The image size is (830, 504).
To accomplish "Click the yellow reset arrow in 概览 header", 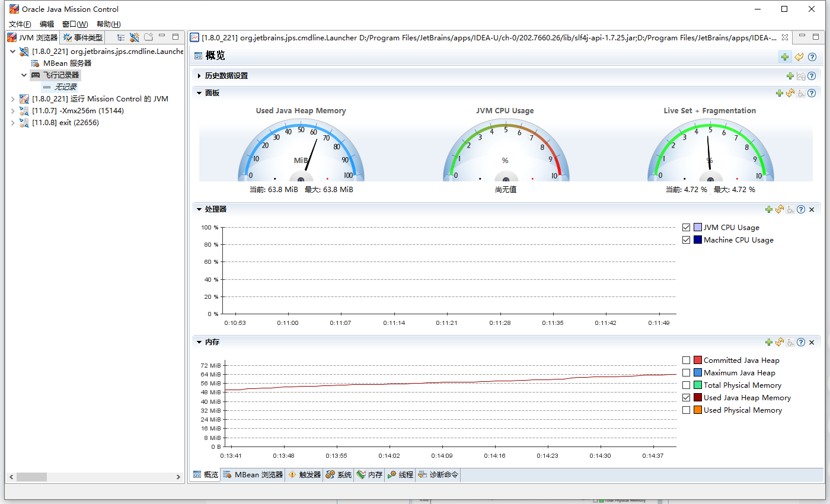I will tap(799, 57).
